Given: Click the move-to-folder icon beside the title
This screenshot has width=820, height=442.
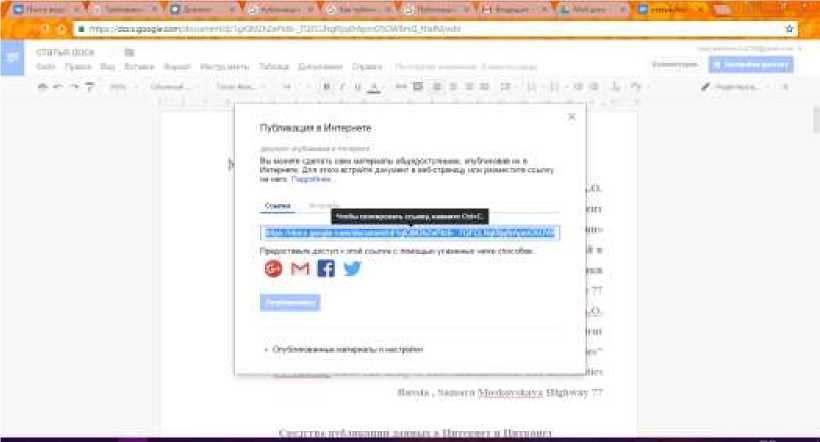Looking at the screenshot, I should (x=129, y=52).
